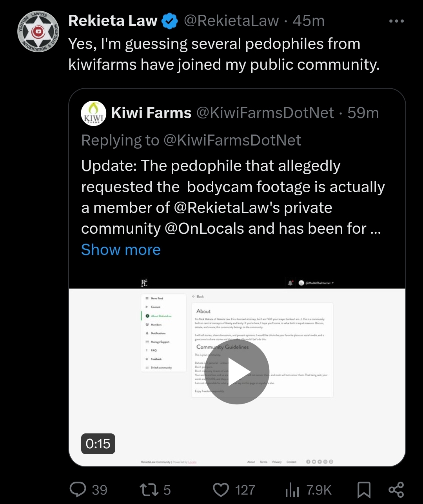Expand quoted text with Show more

(x=121, y=250)
